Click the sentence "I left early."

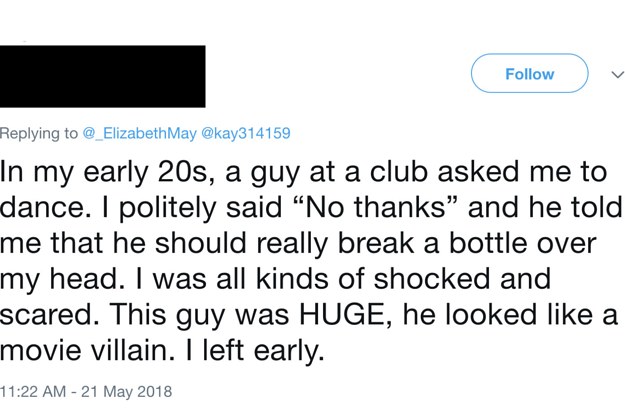pyautogui.click(x=253, y=350)
